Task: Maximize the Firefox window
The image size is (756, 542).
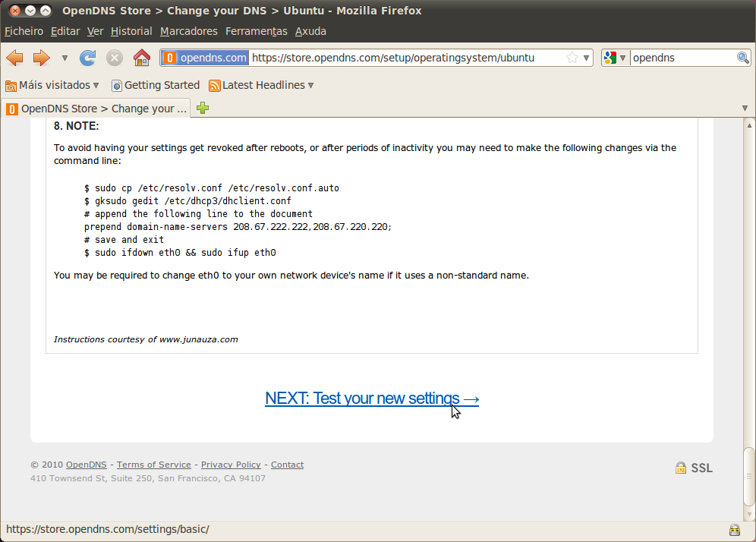Action: click(x=46, y=10)
